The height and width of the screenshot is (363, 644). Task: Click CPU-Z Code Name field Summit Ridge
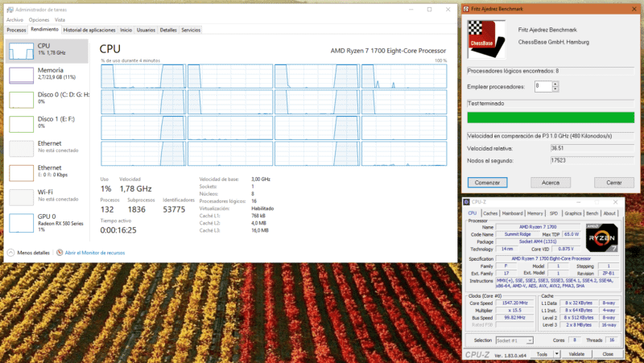coord(518,234)
